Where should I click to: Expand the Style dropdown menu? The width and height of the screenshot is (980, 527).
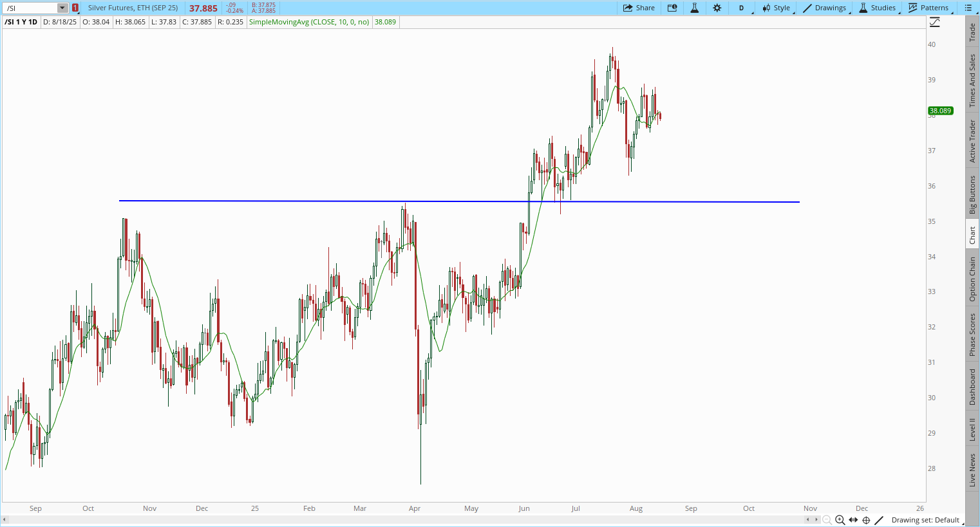click(x=777, y=8)
